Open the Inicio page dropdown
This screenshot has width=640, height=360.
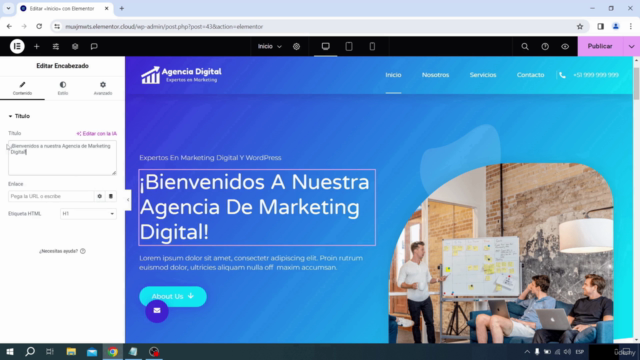click(269, 47)
